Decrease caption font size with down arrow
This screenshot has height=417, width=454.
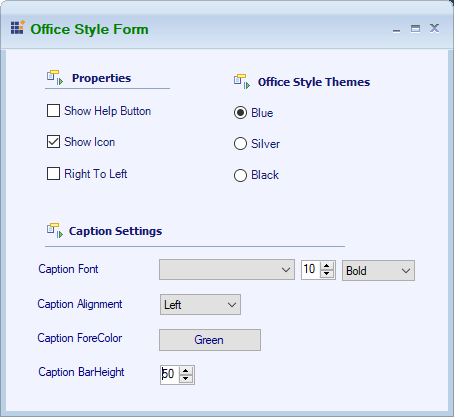327,274
